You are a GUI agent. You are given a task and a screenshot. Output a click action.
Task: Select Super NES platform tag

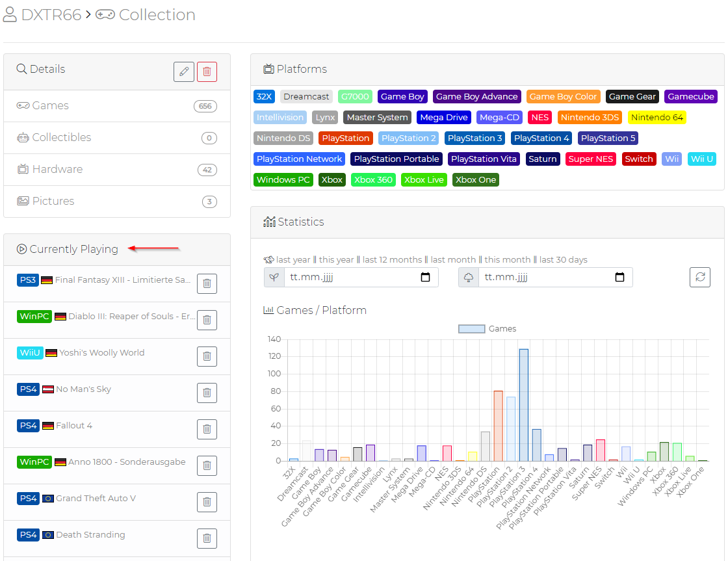point(591,159)
